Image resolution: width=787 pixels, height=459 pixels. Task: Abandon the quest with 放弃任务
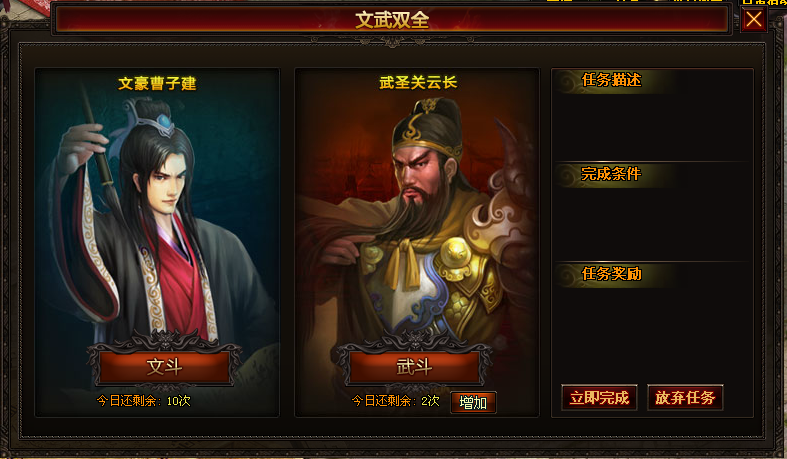[685, 398]
